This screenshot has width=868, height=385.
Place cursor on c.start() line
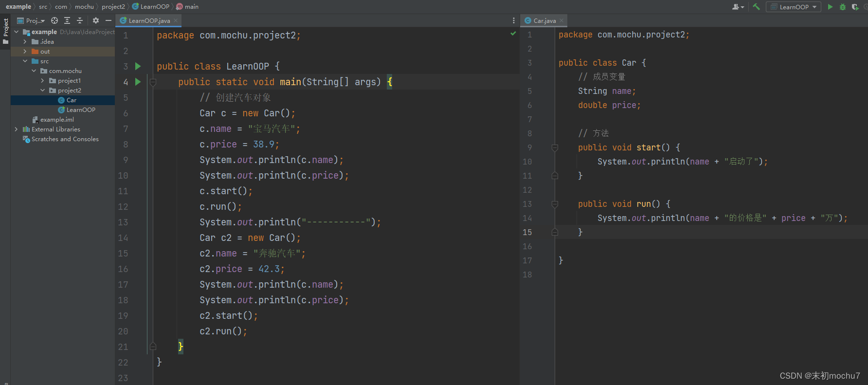(226, 191)
